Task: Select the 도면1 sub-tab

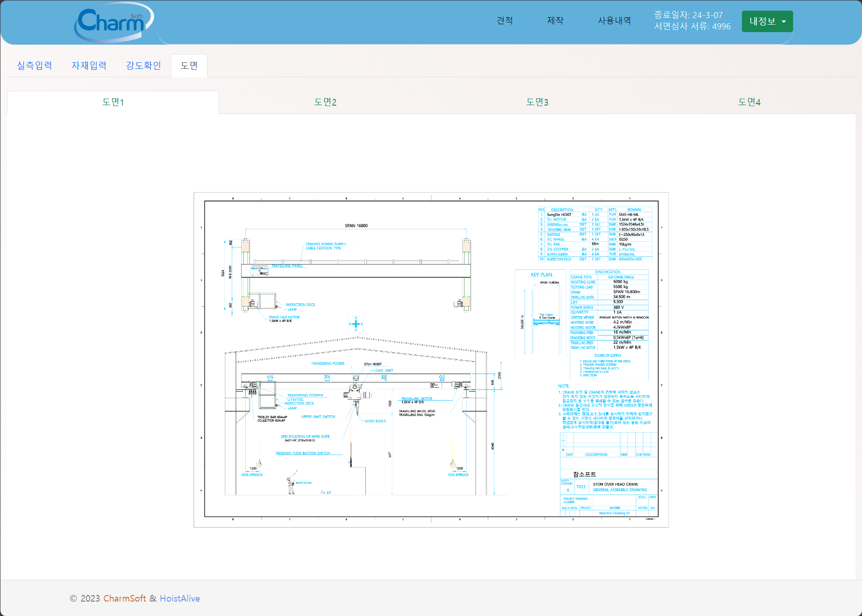Action: tap(113, 102)
